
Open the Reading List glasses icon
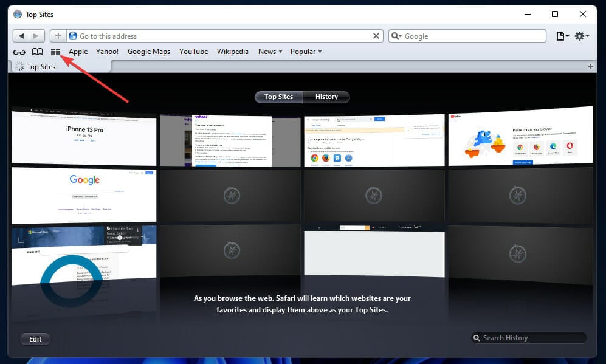point(19,52)
